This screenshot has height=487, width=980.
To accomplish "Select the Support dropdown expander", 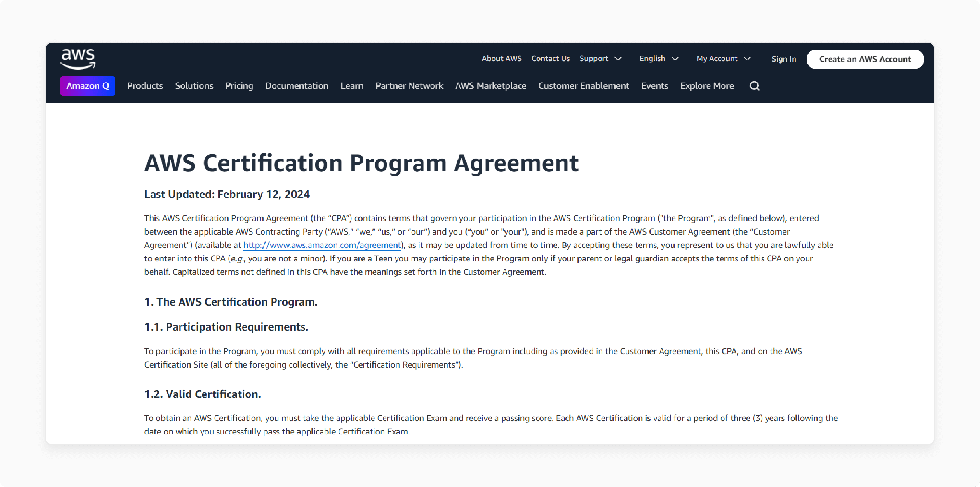I will point(619,58).
